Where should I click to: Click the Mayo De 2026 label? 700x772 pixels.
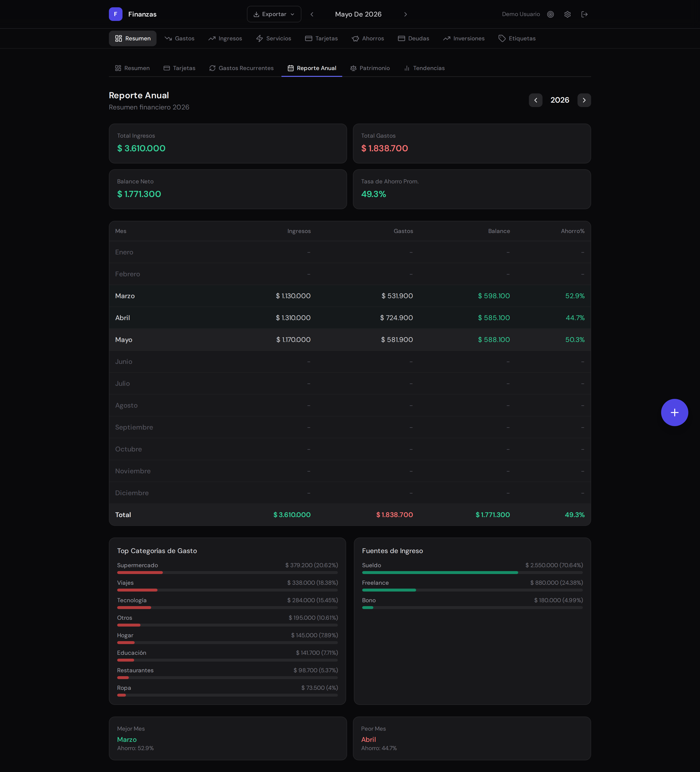358,14
